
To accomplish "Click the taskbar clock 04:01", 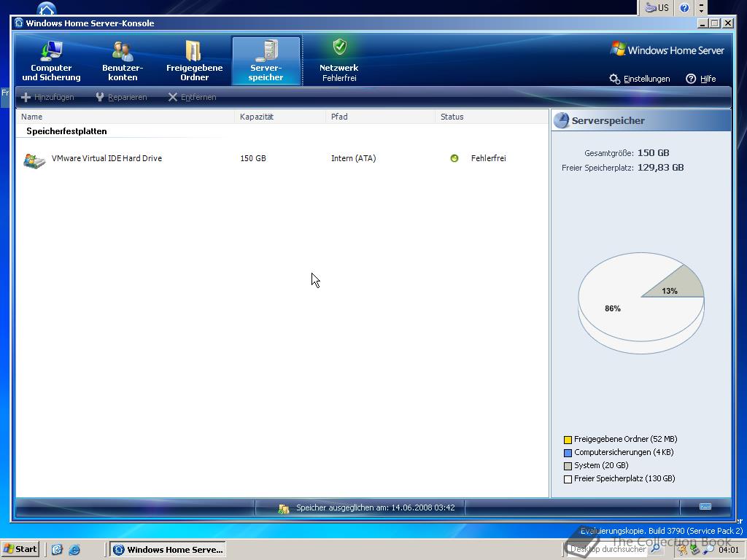I will pos(729,550).
